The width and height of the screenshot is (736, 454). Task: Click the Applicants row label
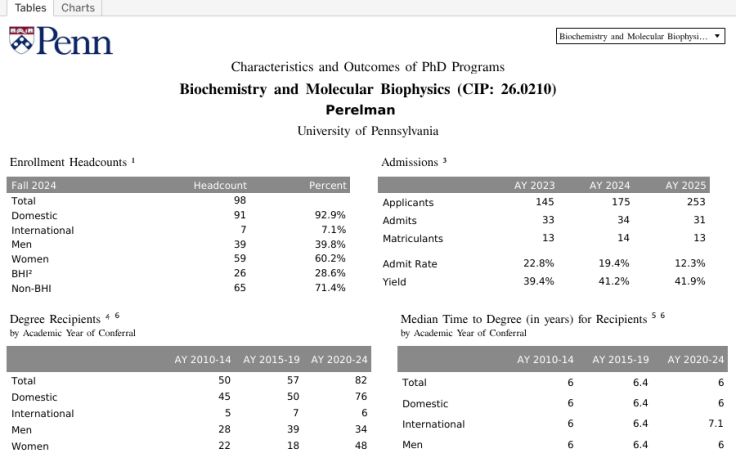(408, 203)
